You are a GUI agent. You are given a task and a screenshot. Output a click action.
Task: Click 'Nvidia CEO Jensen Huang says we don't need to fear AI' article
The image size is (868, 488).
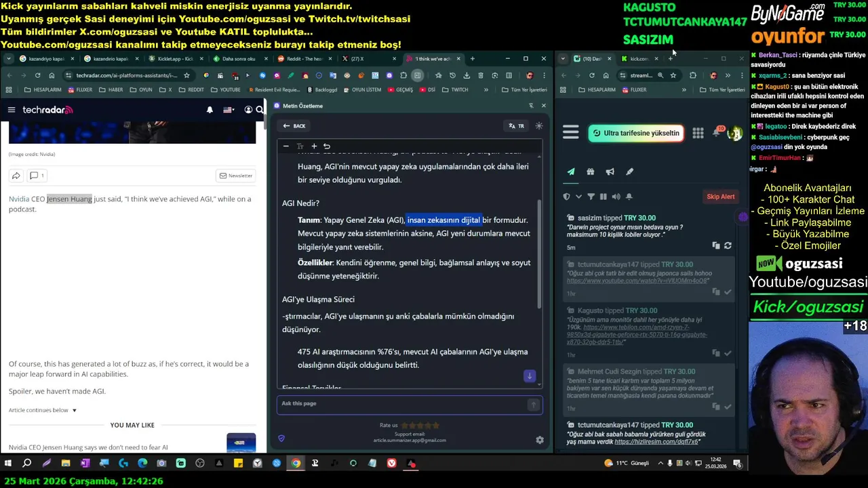pos(88,447)
